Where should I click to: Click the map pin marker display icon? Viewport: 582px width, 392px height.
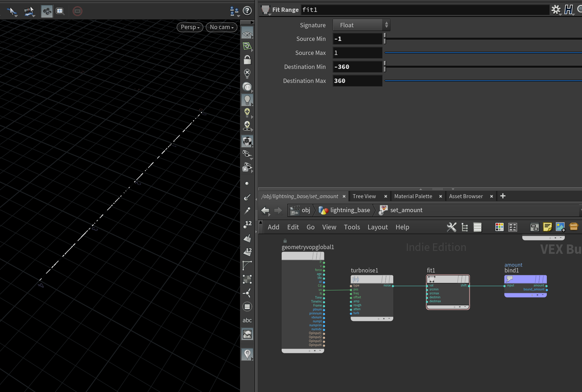[247, 354]
